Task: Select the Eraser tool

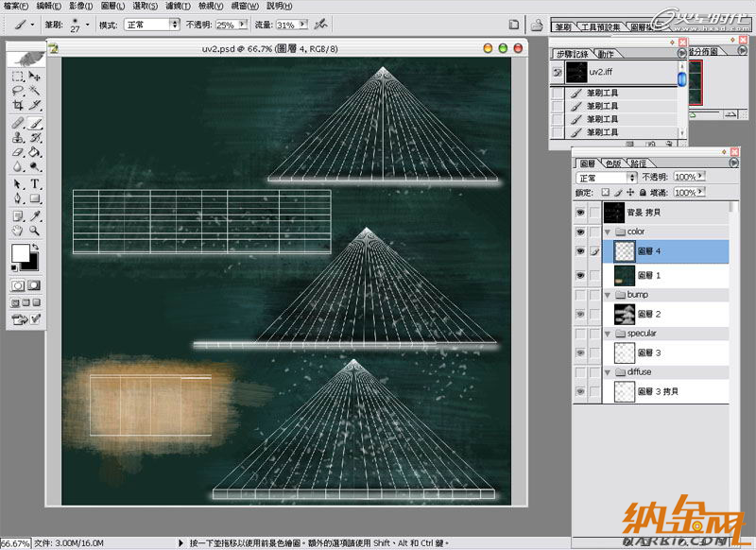Action: pos(18,151)
